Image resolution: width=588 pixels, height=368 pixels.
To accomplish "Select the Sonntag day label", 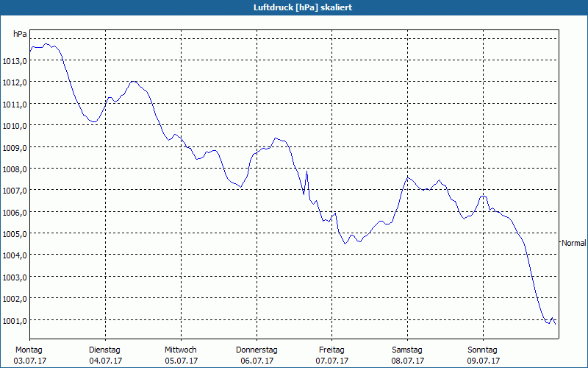I will 482,350.
